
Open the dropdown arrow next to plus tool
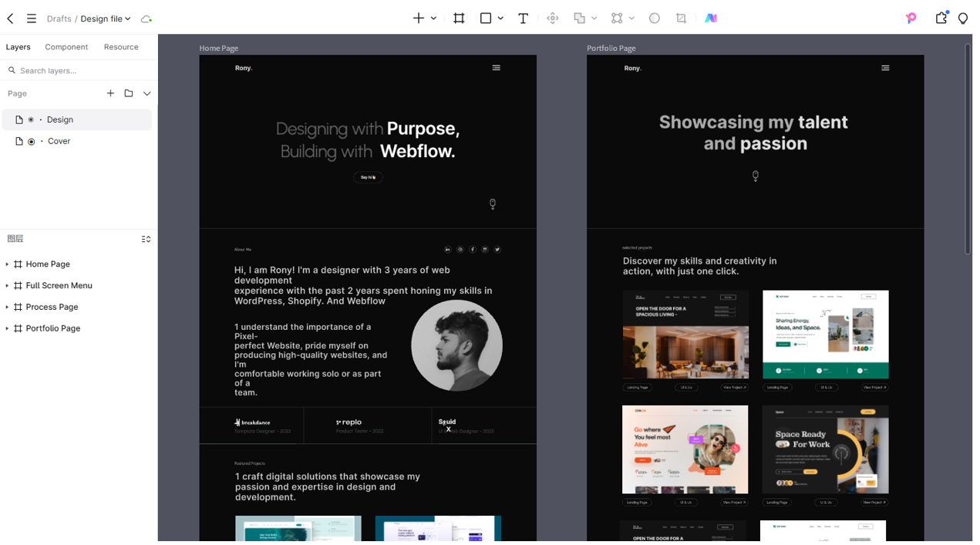[x=433, y=19]
